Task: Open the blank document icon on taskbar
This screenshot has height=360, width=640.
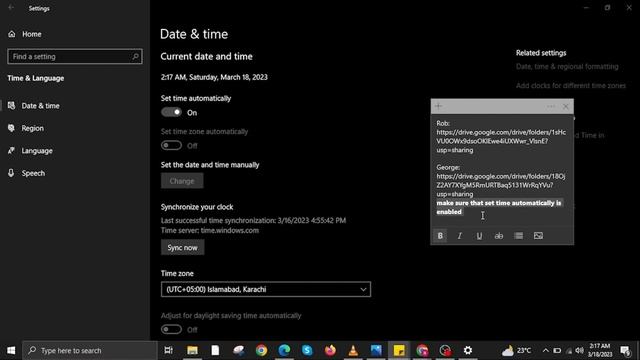Action: pos(215,350)
